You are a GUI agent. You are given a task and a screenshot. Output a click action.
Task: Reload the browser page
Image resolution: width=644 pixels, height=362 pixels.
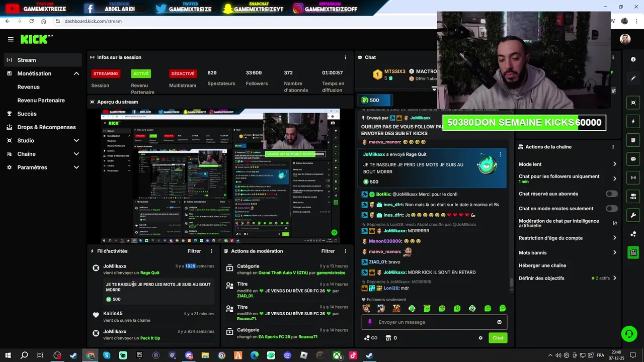click(x=31, y=21)
